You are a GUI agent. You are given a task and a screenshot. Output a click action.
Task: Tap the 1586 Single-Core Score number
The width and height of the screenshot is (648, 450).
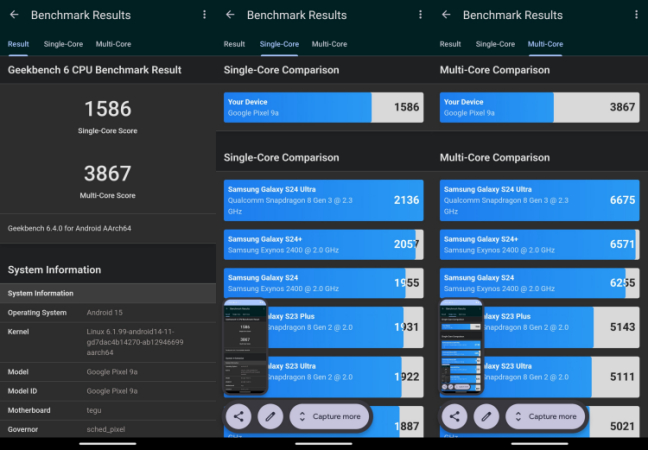(107, 109)
